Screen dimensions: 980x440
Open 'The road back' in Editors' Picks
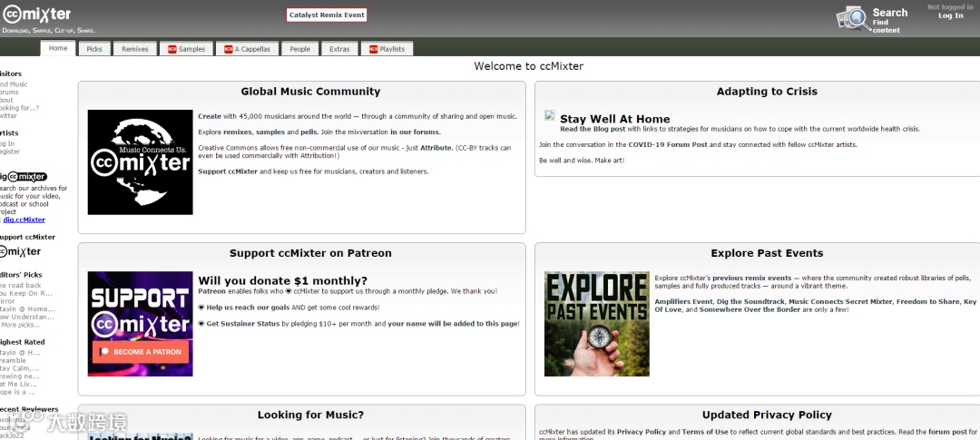[x=21, y=286]
